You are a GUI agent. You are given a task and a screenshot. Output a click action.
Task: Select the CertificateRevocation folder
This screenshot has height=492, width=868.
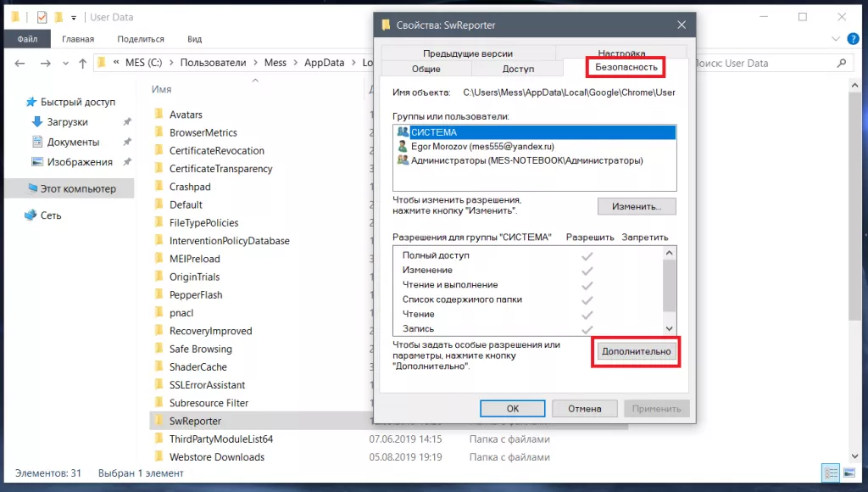coord(216,151)
